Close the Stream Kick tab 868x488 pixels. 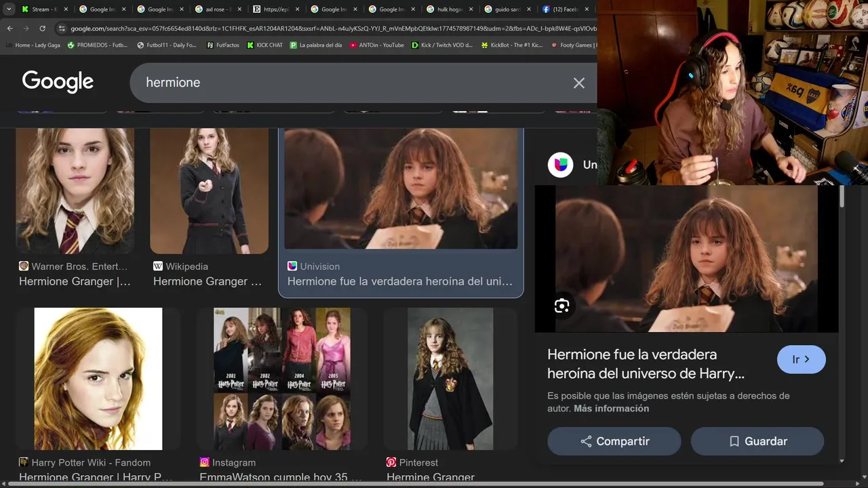coord(66,9)
